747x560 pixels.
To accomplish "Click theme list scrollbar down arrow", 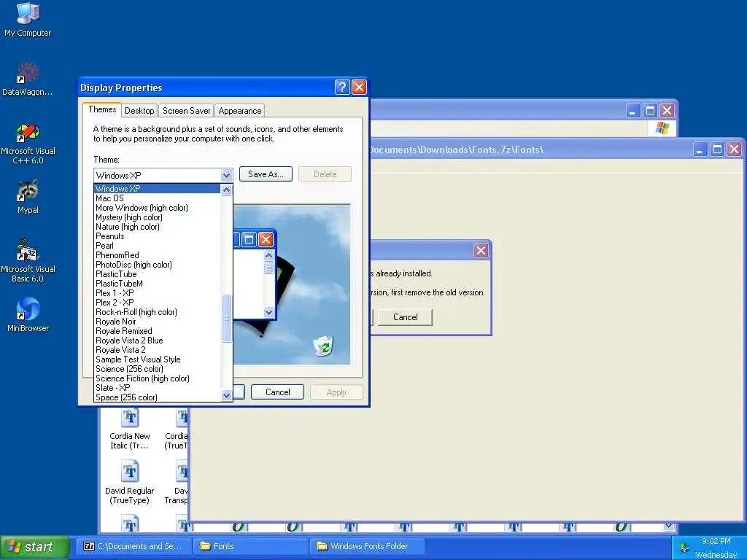I will pyautogui.click(x=227, y=395).
